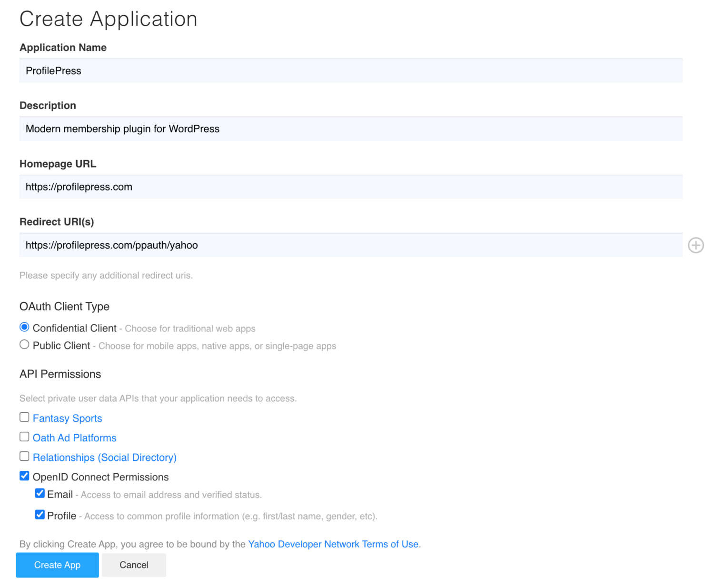Select the Public Client radio button
The height and width of the screenshot is (588, 714).
[x=24, y=345]
